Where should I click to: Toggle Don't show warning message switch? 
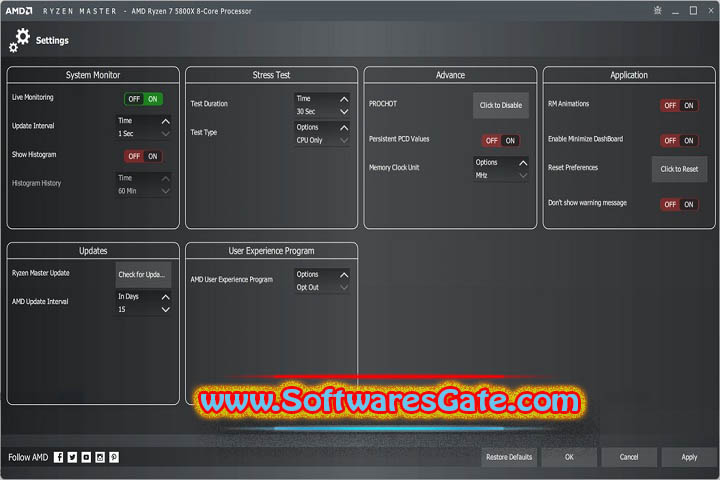click(680, 204)
